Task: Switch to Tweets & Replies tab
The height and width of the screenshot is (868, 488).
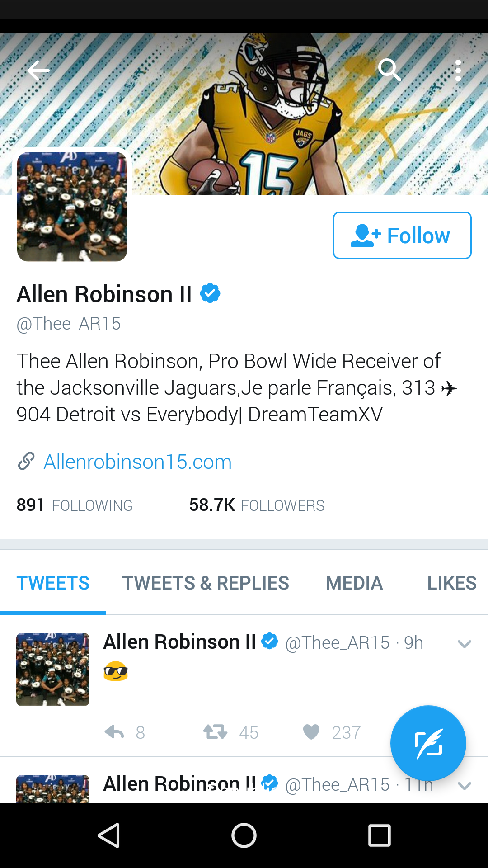Action: coord(206,583)
